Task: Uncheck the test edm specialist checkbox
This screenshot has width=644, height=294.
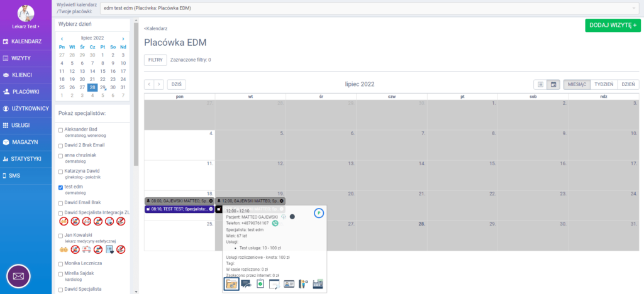Action: (60, 187)
